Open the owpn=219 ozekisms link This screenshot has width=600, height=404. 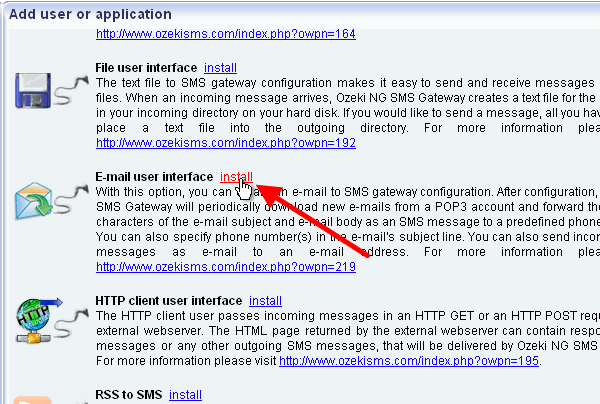pos(226,267)
